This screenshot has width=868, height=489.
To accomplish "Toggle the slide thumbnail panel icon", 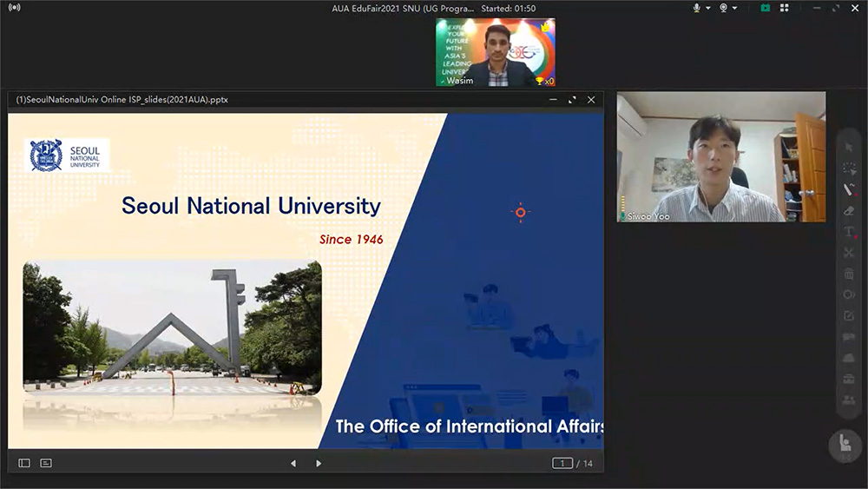I will click(x=24, y=463).
